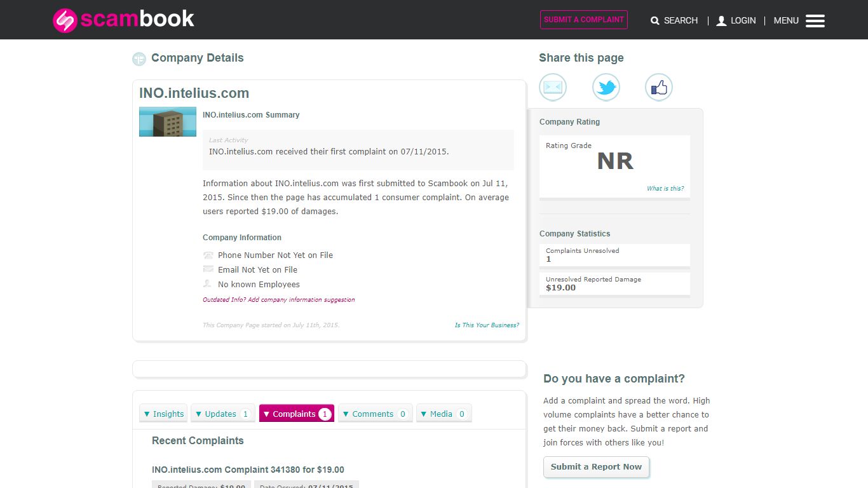Click the Submit a Complaint button
The image size is (868, 488).
[x=584, y=20]
